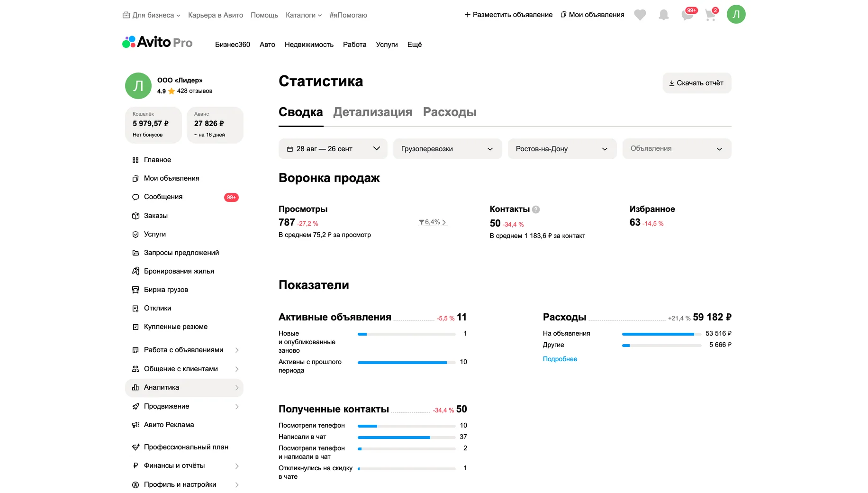Click Контакты help question mark

click(x=536, y=210)
